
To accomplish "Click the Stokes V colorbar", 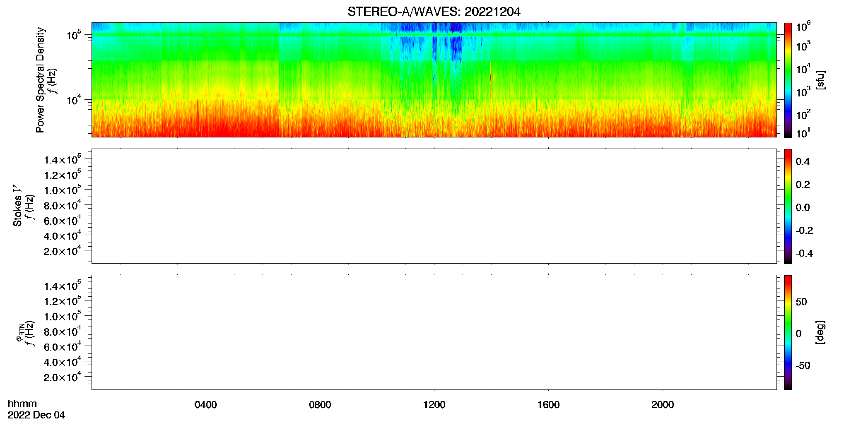I will point(788,206).
